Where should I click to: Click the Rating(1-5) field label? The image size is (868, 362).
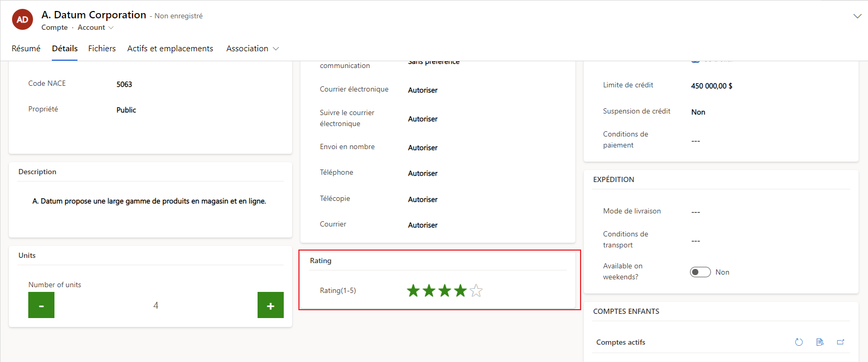[x=338, y=290]
